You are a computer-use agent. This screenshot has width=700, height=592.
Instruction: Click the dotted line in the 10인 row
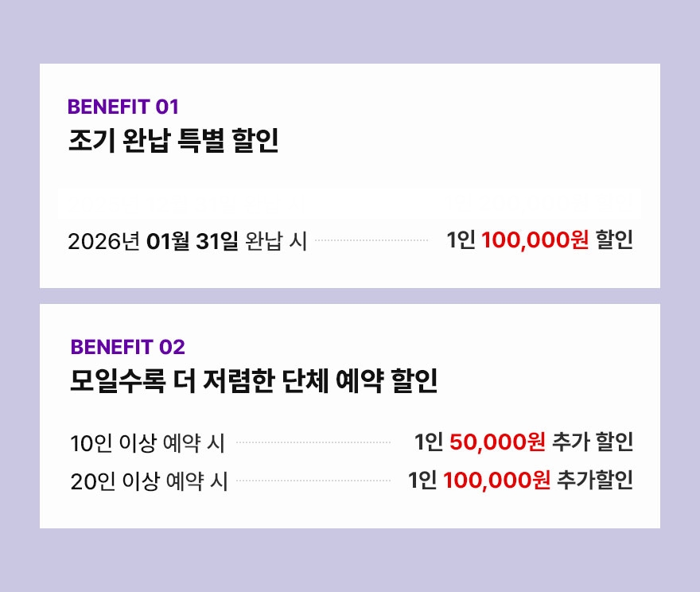(x=313, y=442)
